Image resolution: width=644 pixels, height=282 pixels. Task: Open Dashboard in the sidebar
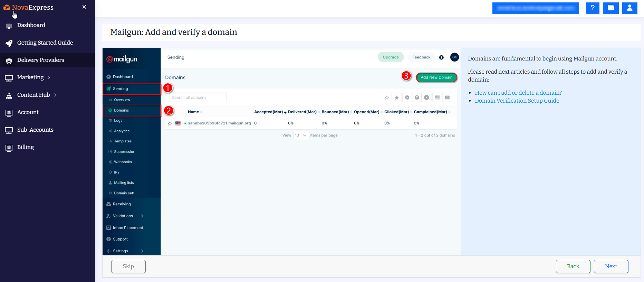(x=31, y=25)
